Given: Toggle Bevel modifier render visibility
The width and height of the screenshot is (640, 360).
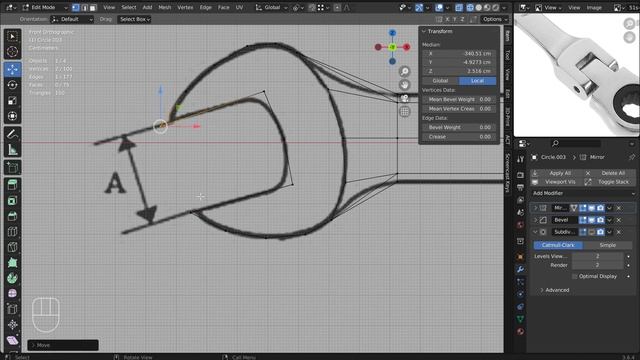Looking at the screenshot, I should click(600, 220).
